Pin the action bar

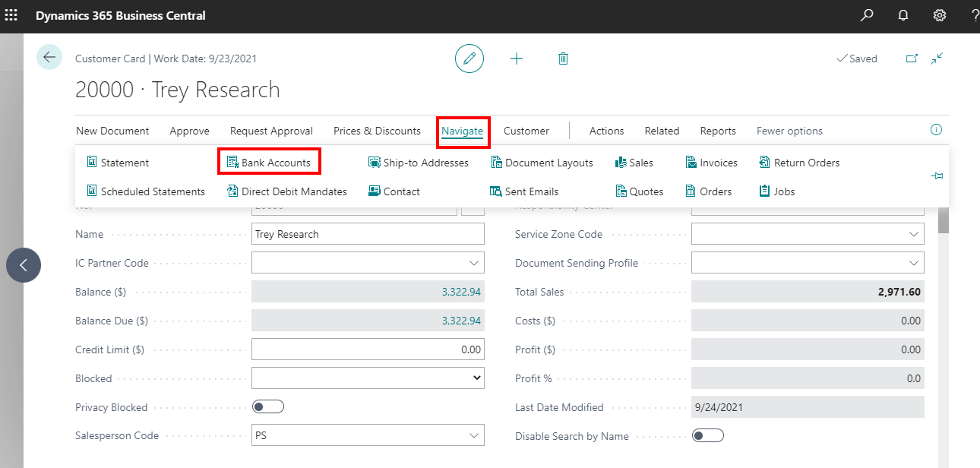point(937,176)
